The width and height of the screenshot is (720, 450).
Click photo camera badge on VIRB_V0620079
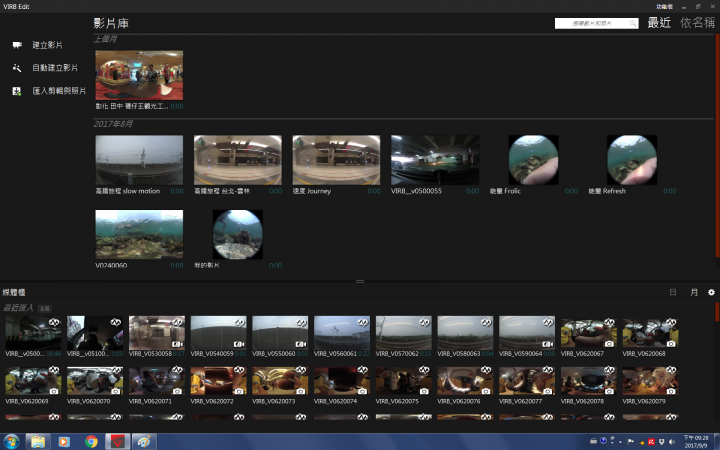click(671, 391)
